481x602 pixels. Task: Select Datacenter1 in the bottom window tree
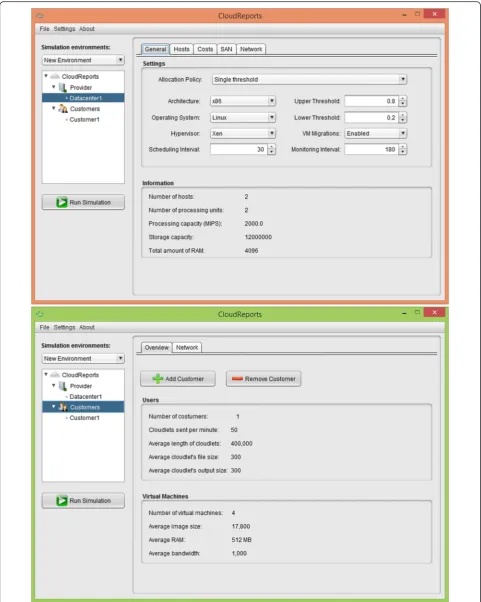click(x=86, y=396)
